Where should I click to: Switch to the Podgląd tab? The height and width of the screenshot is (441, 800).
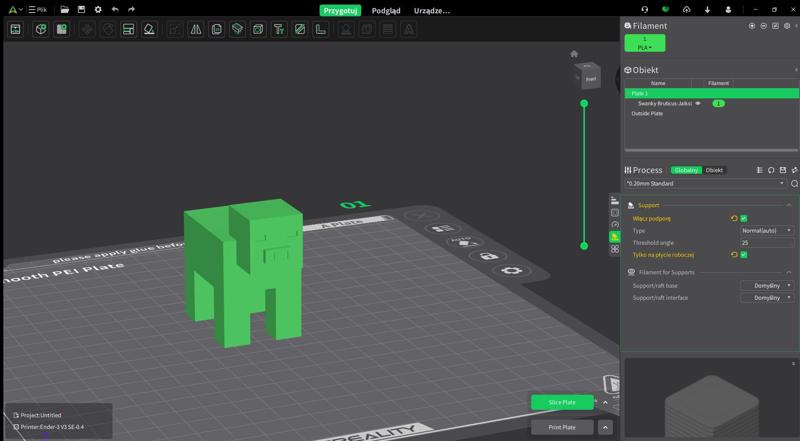point(385,10)
